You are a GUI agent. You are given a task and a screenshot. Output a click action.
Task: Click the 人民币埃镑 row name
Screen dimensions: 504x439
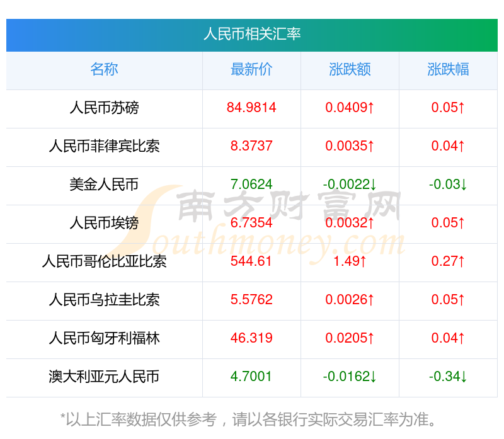(104, 223)
